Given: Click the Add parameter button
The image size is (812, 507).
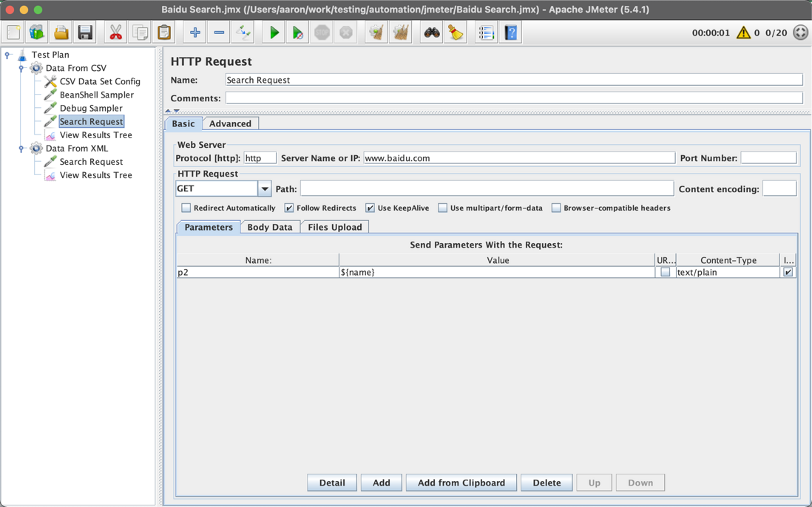Looking at the screenshot, I should pyautogui.click(x=381, y=483).
